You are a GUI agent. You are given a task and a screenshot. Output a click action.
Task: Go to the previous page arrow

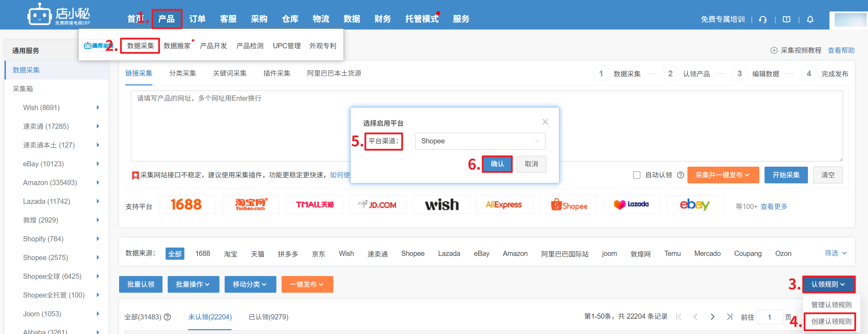(695, 317)
